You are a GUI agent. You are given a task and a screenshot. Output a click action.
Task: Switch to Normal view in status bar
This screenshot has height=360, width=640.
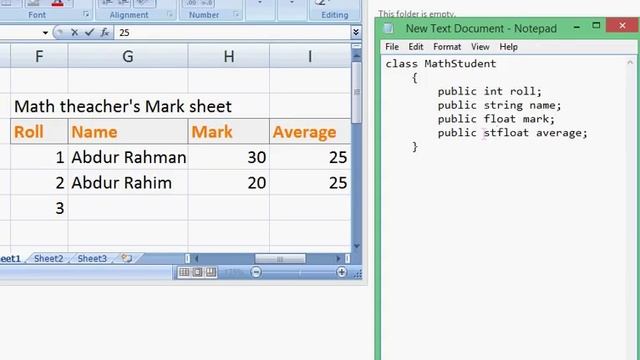pyautogui.click(x=184, y=272)
